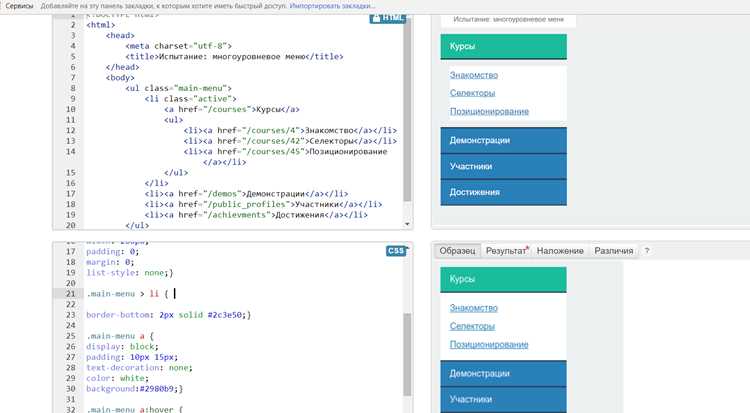Open Позиционирование link in result preview

[489, 111]
